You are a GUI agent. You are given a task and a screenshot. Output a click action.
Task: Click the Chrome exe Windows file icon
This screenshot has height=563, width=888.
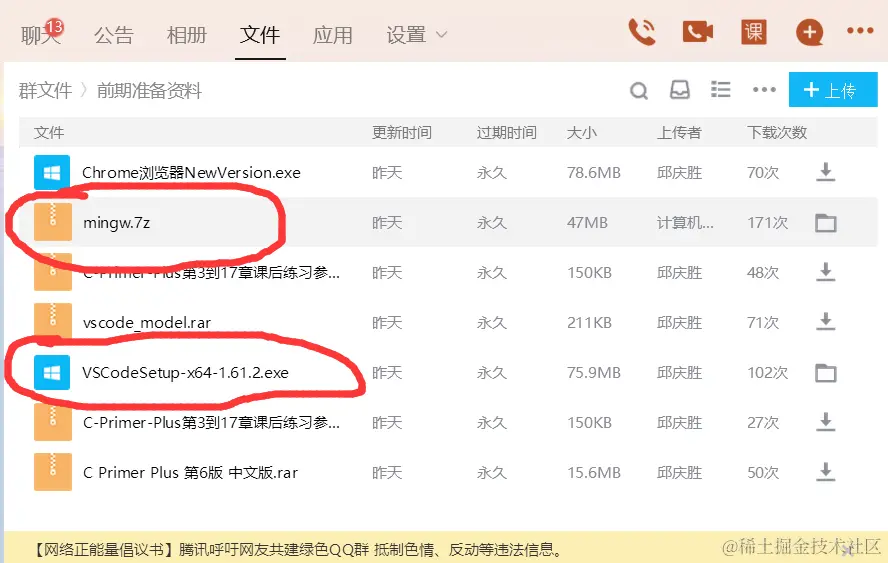point(52,172)
